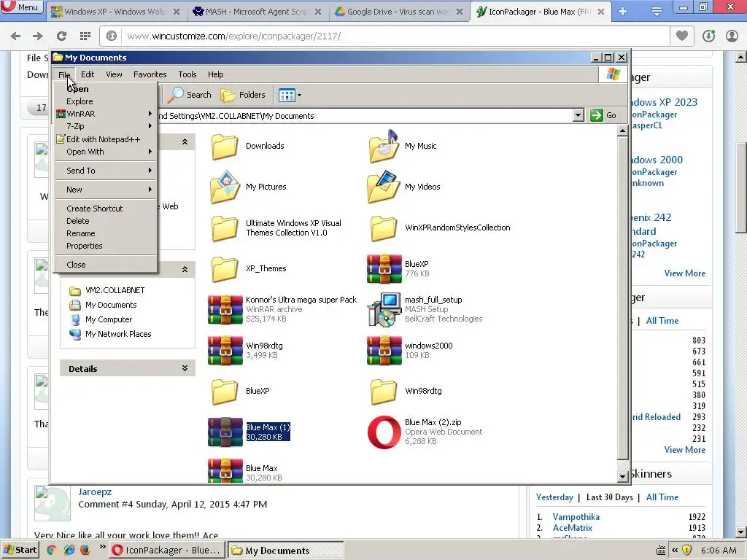
Task: Choose Close in the File menu
Action: click(105, 265)
